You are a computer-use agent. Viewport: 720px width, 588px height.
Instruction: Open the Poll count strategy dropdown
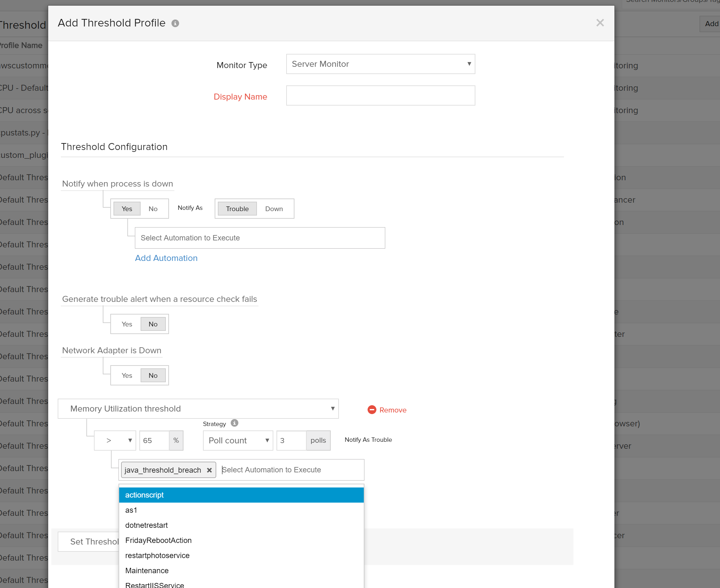click(238, 440)
